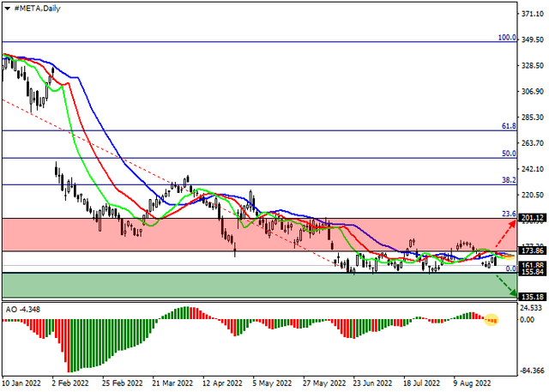
Task: Select the AO -4.348 indicator label
Action: 23,310
